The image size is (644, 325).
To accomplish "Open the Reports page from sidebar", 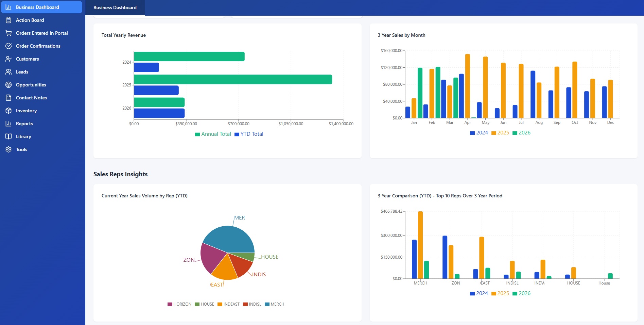I will tap(24, 124).
